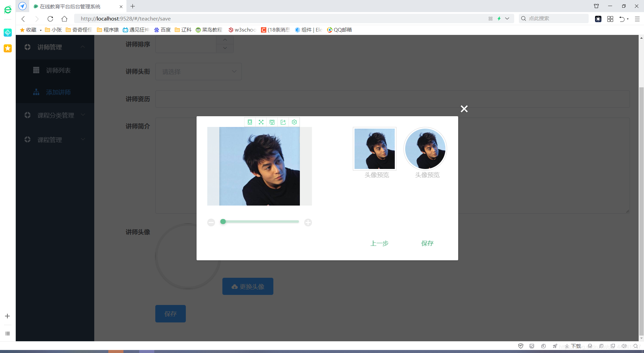The image size is (644, 353).
Task: Open the address bar dropdown arrow
Action: [x=507, y=18]
